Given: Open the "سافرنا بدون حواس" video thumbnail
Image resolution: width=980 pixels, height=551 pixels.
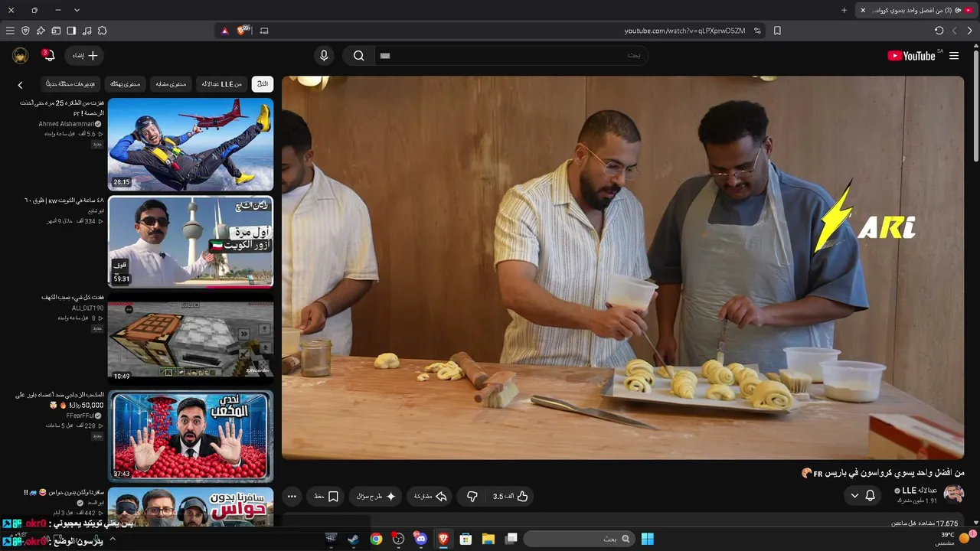Looking at the screenshot, I should tap(191, 507).
